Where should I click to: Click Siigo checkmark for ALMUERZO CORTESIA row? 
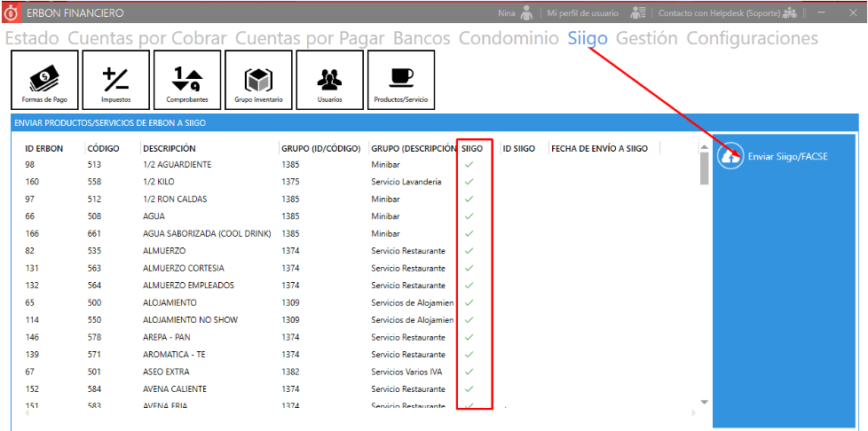(x=470, y=268)
